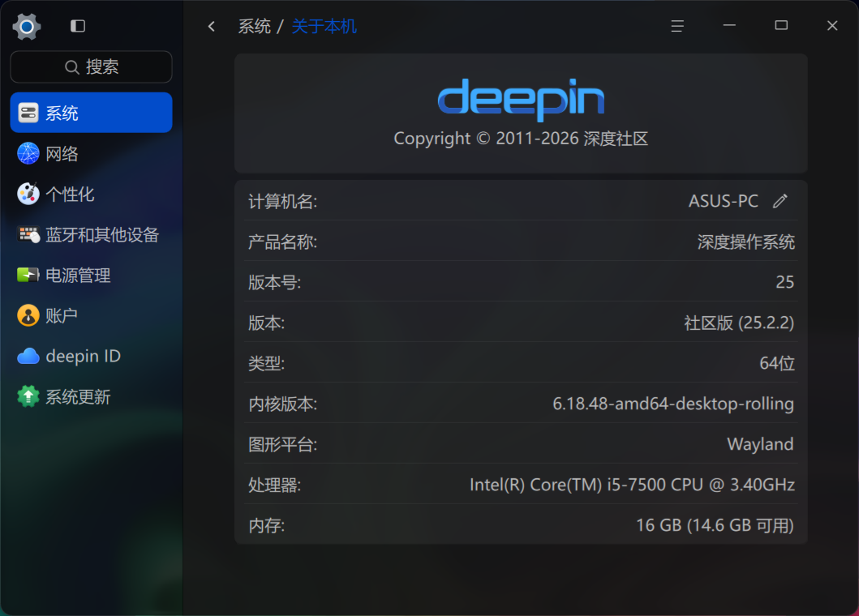Select 个性化 in the sidebar
The width and height of the screenshot is (859, 616).
pyautogui.click(x=91, y=194)
